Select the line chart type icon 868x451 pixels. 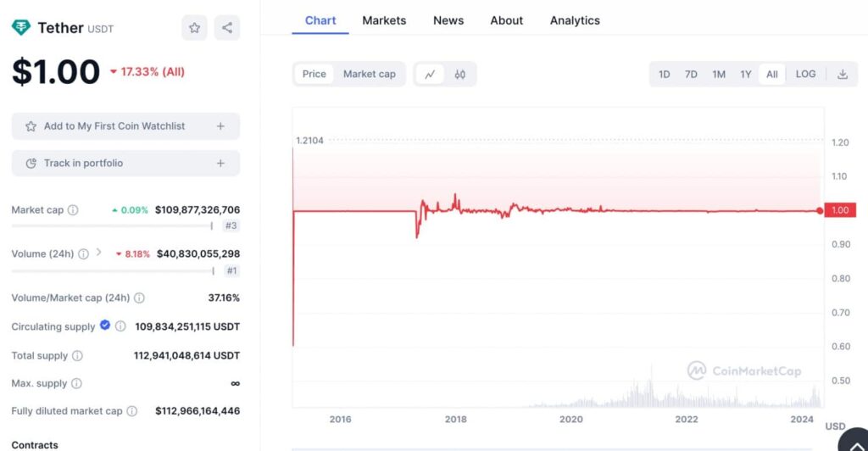click(x=430, y=75)
